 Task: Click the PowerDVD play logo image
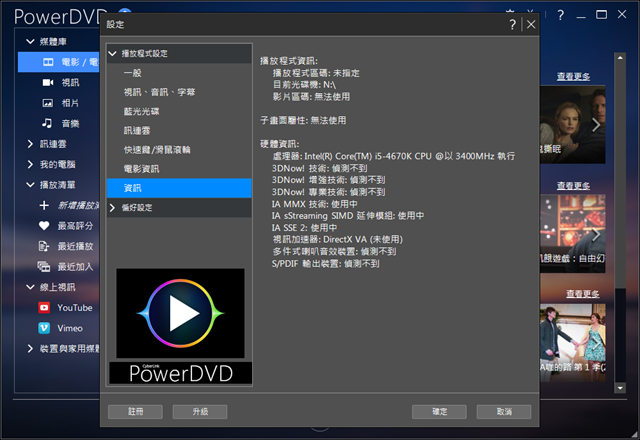(180, 313)
